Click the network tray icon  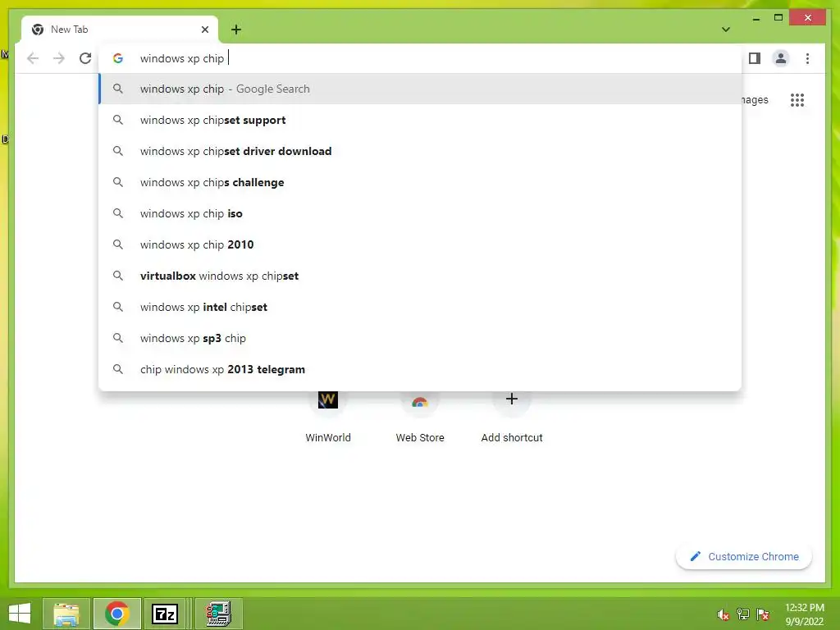pyautogui.click(x=742, y=614)
